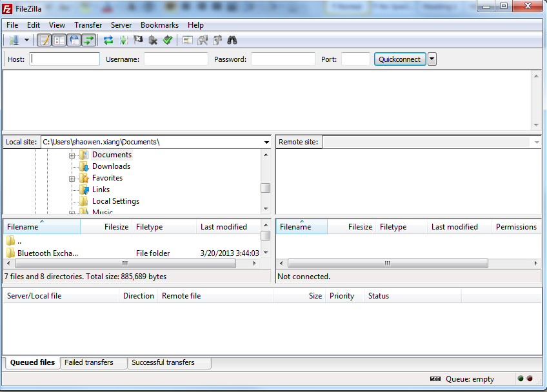Open the Bookmarks menu
This screenshot has height=392, width=547.
159,25
